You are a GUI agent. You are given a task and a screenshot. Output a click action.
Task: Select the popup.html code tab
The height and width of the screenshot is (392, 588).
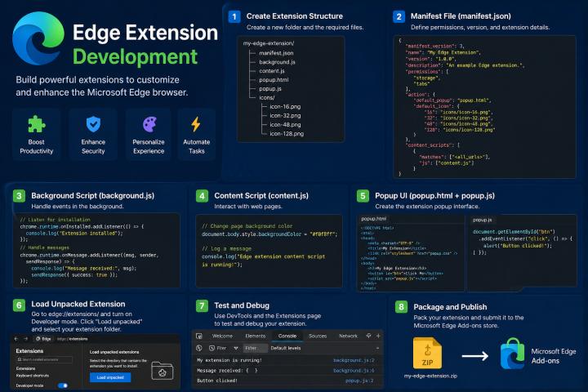375,220
